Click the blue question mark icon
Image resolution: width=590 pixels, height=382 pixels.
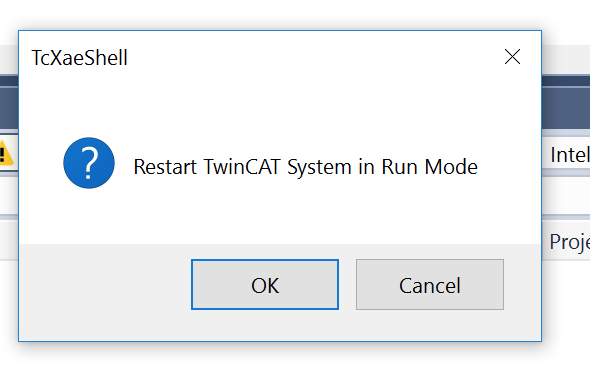pyautogui.click(x=89, y=163)
